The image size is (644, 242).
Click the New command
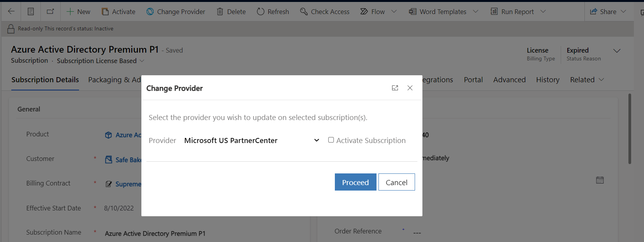pos(78,12)
